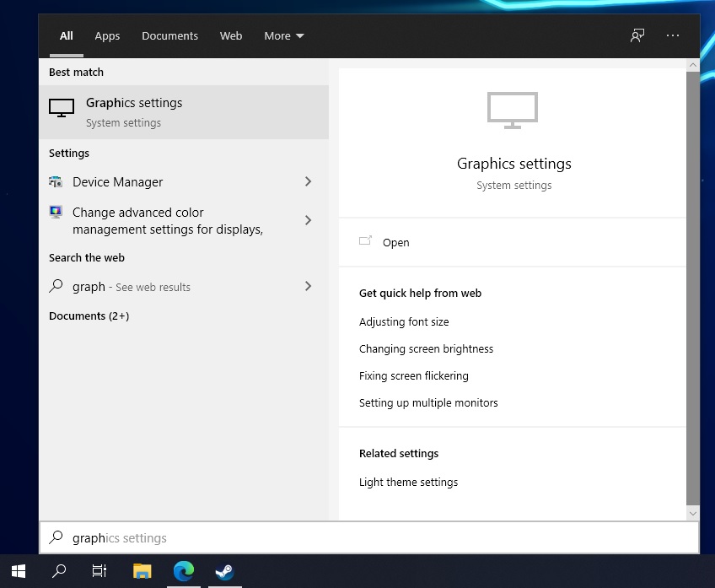Open Microsoft Edge from taskbar

point(184,571)
